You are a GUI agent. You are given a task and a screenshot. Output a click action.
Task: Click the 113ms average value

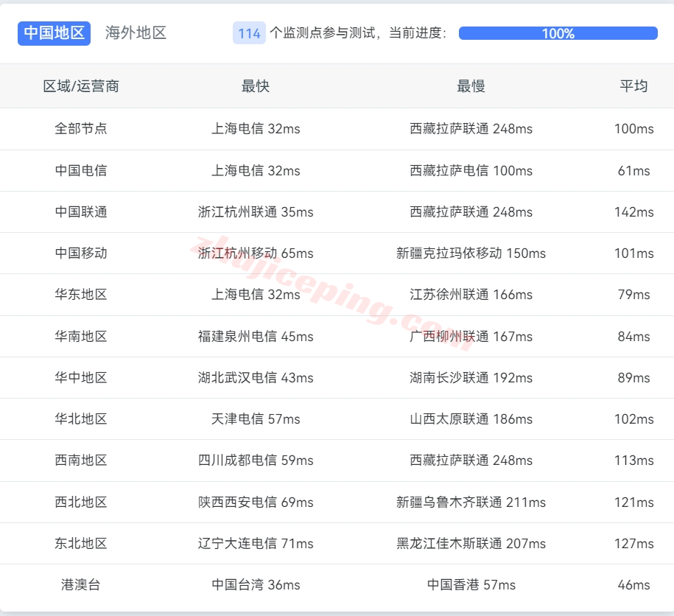633,461
